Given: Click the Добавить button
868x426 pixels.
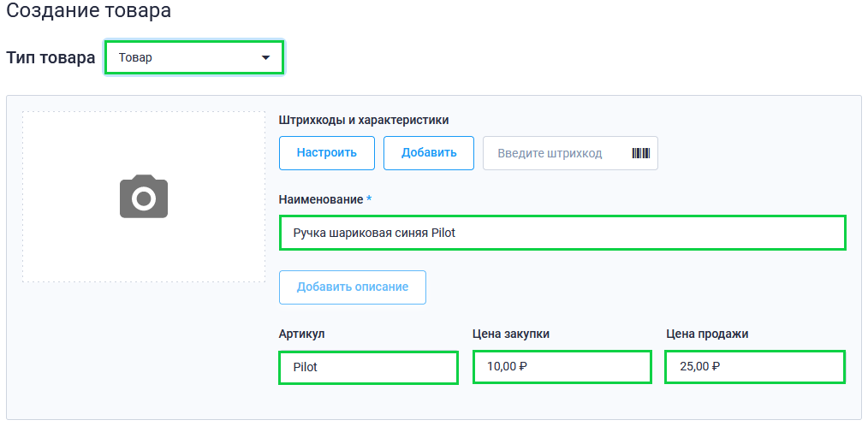Looking at the screenshot, I should (x=429, y=153).
